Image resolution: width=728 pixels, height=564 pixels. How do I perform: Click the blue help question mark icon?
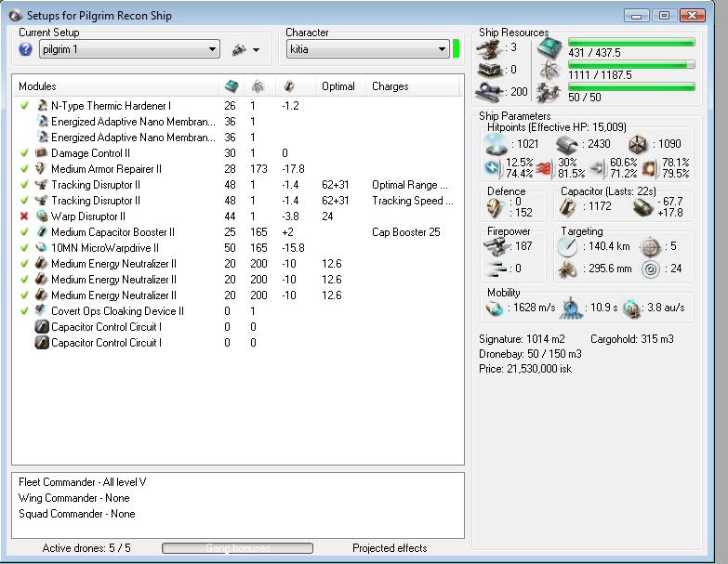(25, 49)
